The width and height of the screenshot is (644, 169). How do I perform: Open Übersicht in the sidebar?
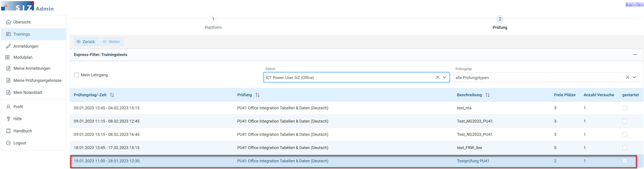click(34, 22)
